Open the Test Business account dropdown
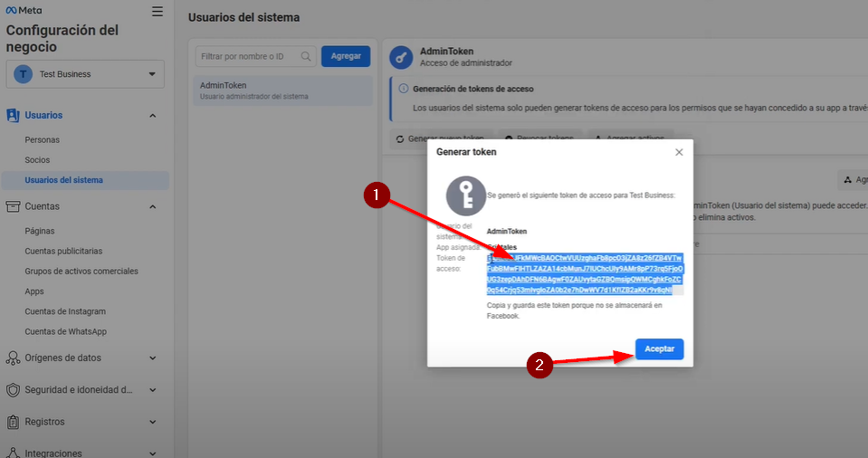Image resolution: width=868 pixels, height=458 pixels. point(85,74)
